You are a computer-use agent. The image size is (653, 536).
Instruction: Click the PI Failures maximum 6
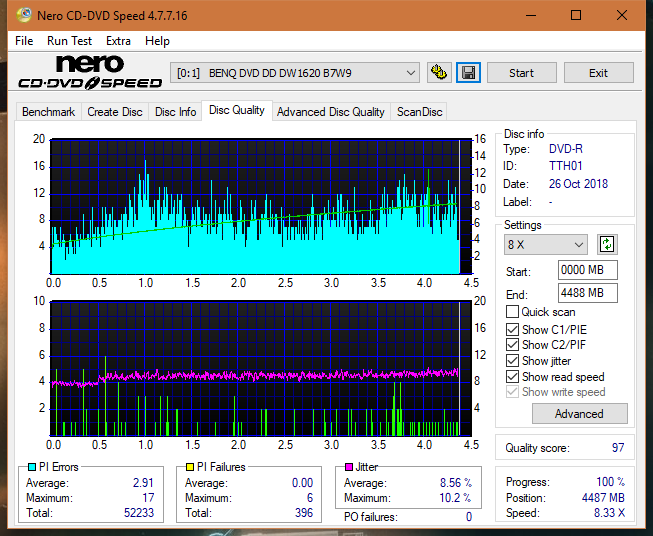(310, 498)
